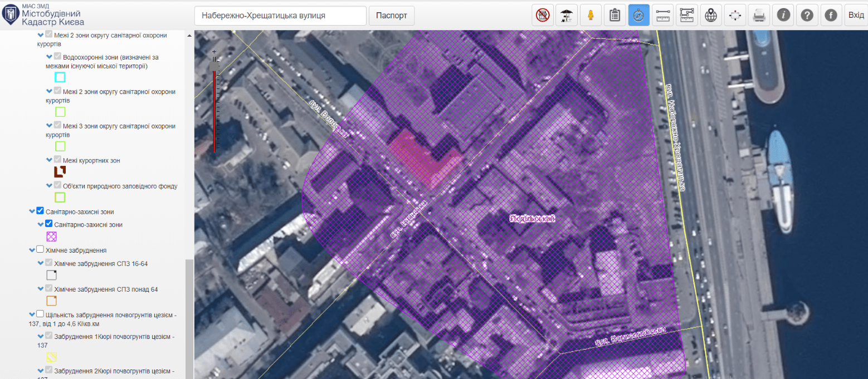Activate the yellow street view figure
Screen dimensions: 868x379
tap(591, 16)
